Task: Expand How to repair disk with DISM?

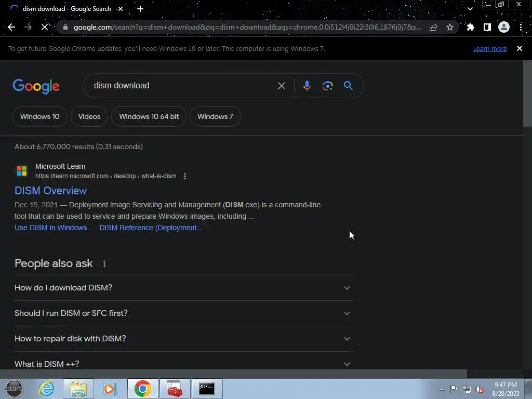Action: tap(183, 339)
